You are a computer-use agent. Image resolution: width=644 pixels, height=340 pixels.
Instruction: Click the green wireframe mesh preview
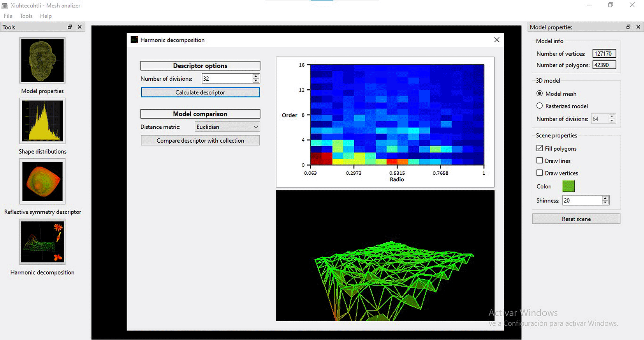click(385, 256)
